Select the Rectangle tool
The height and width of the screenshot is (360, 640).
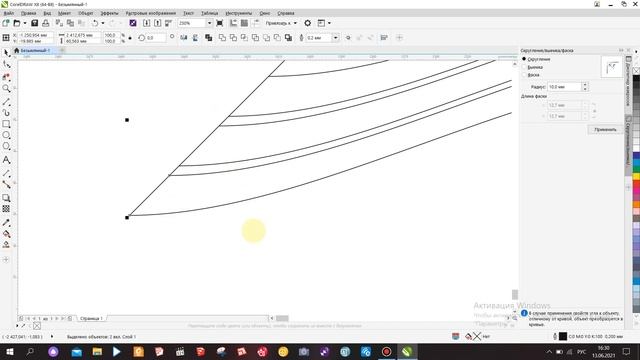point(6,124)
